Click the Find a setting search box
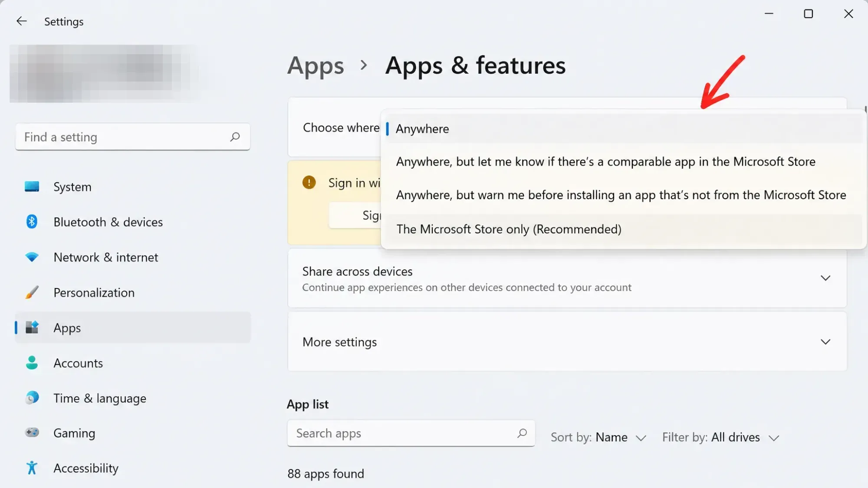Image resolution: width=868 pixels, height=488 pixels. click(133, 137)
